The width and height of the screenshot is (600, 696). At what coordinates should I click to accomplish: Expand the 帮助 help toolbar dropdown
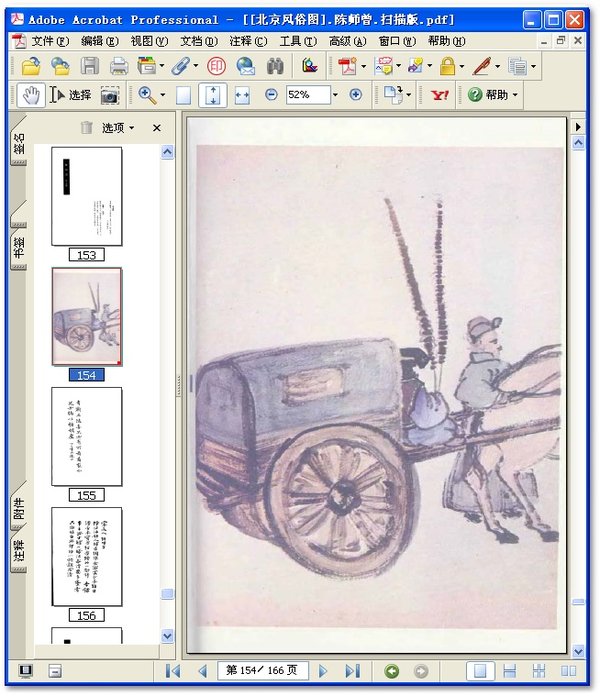click(515, 95)
